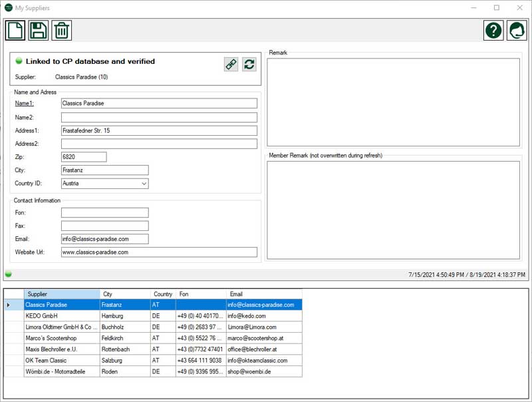The width and height of the screenshot is (532, 402).
Task: Create a new supplier record
Action: (x=15, y=30)
